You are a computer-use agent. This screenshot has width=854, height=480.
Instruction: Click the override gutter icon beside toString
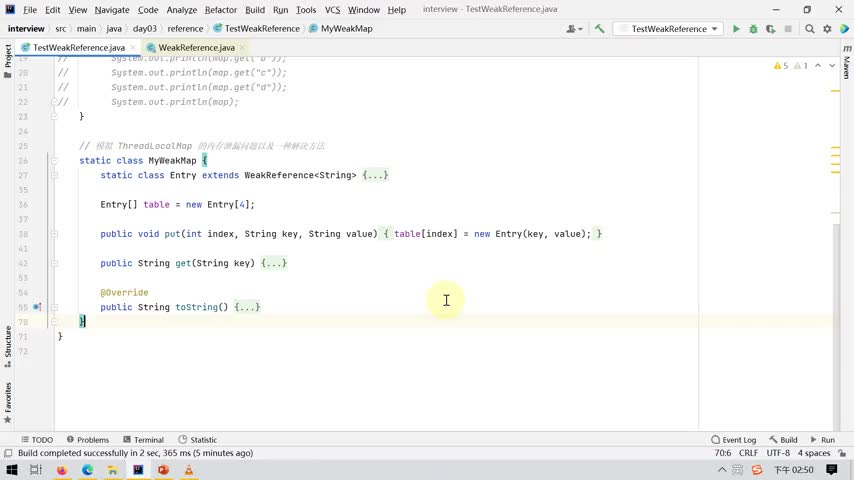(37, 307)
